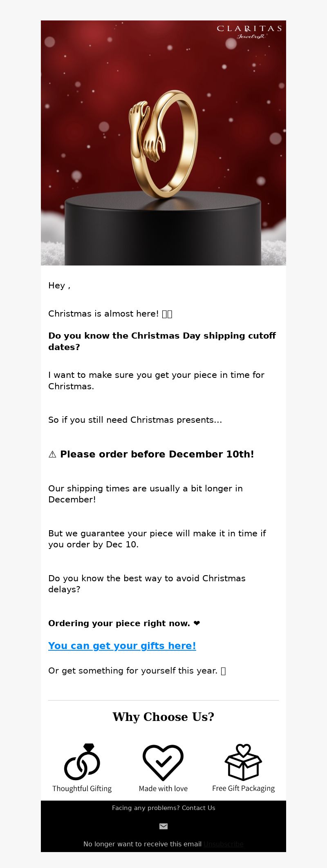
Task: Click the warning triangle emoji before order deadline
Action: 52,454
